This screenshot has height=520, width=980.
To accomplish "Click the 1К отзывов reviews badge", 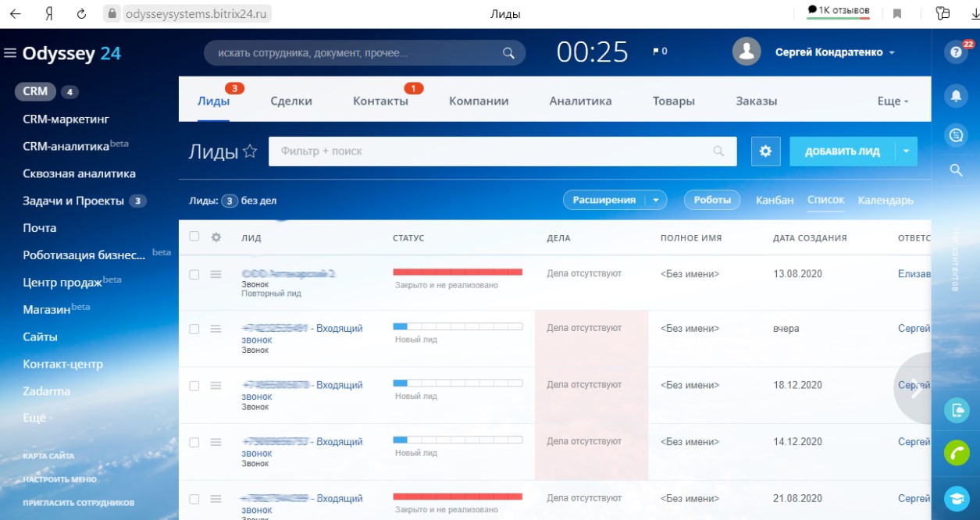I will click(838, 11).
